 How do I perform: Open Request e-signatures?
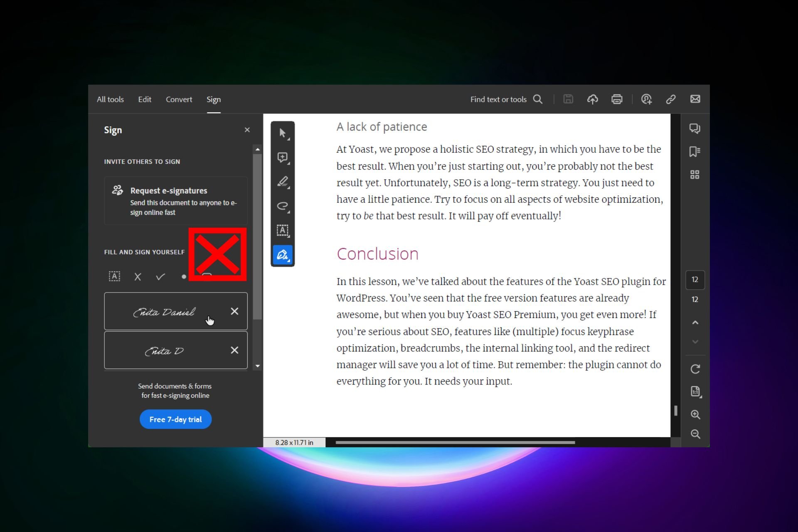(x=176, y=201)
